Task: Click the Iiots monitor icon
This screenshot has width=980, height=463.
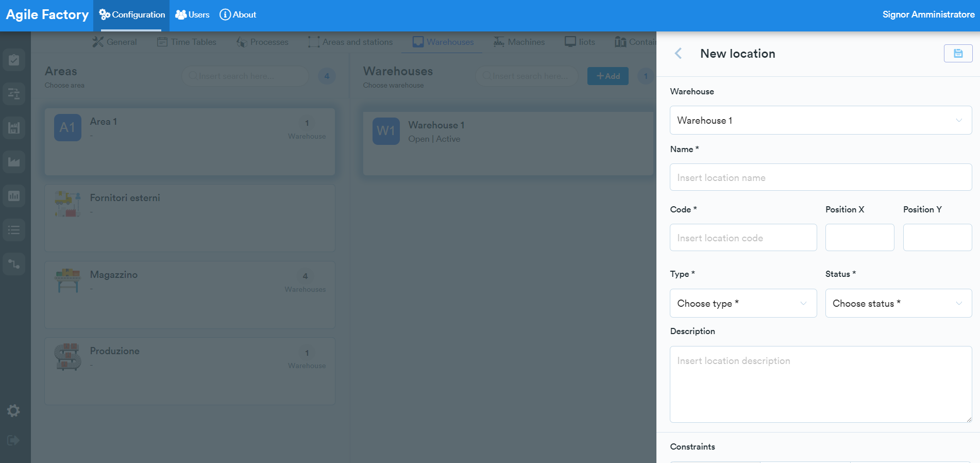Action: point(570,42)
